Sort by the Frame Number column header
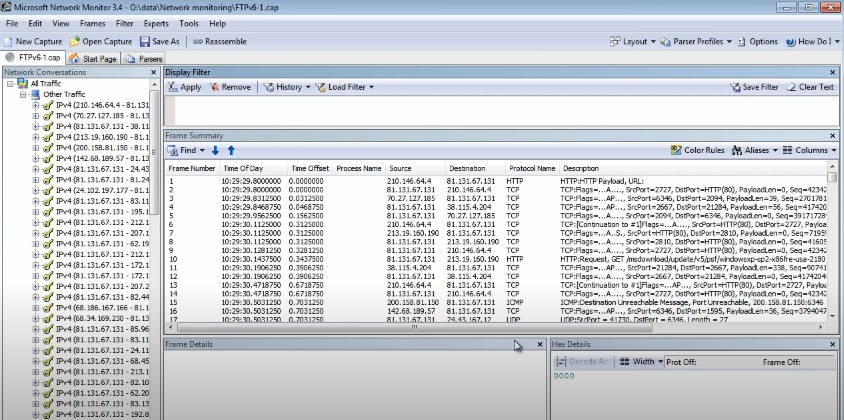 click(192, 169)
